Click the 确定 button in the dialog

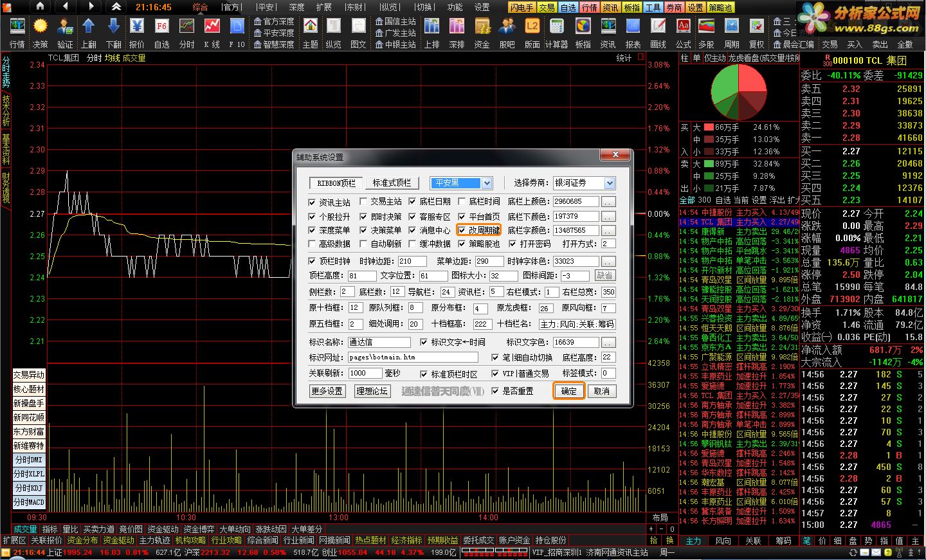click(x=569, y=391)
